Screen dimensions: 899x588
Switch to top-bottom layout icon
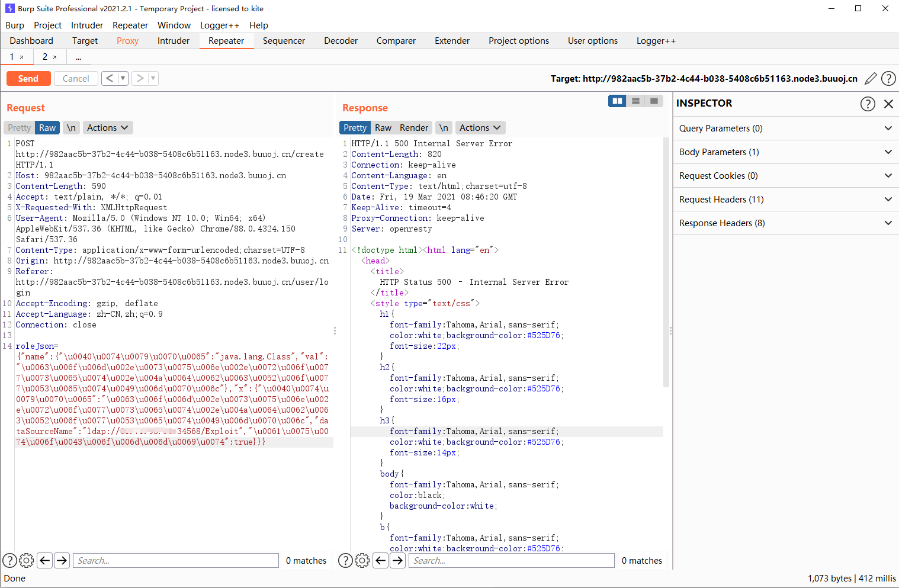coord(635,101)
